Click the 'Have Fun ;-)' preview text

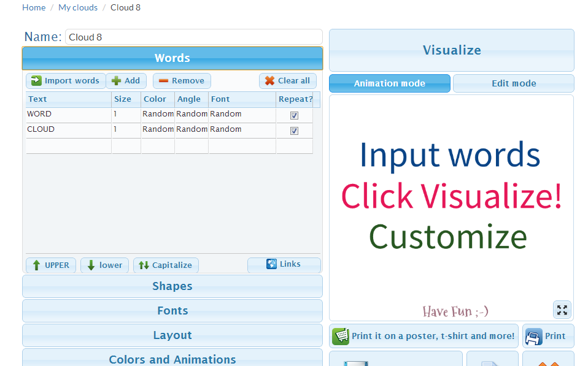[455, 311]
